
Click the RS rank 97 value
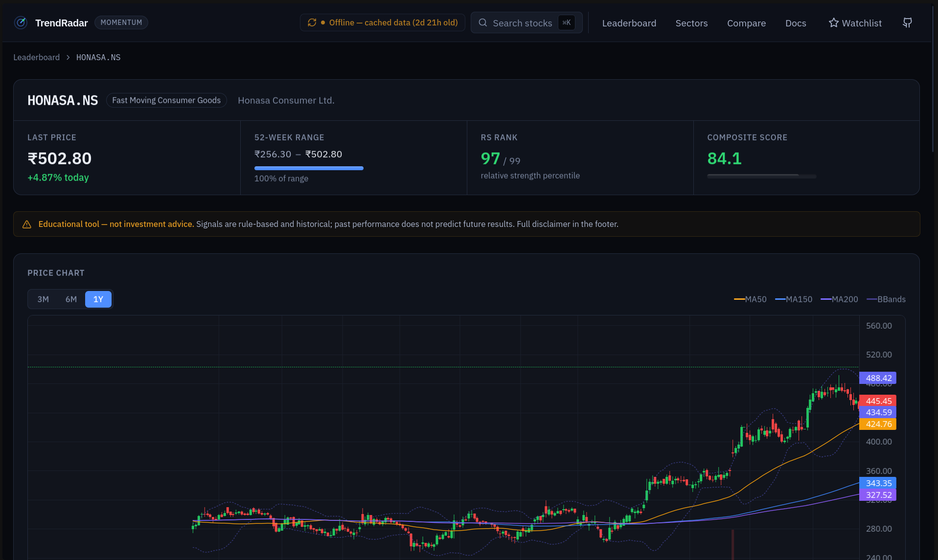[490, 158]
